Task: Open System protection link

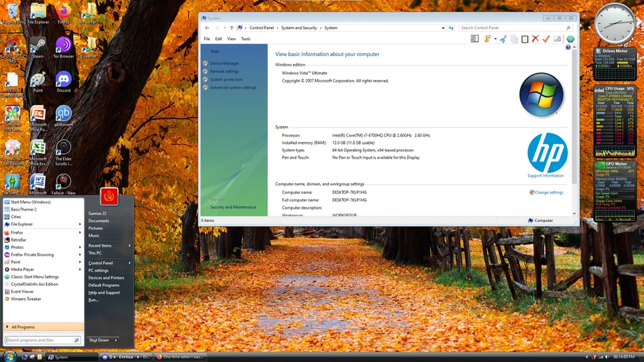Action: coord(226,79)
